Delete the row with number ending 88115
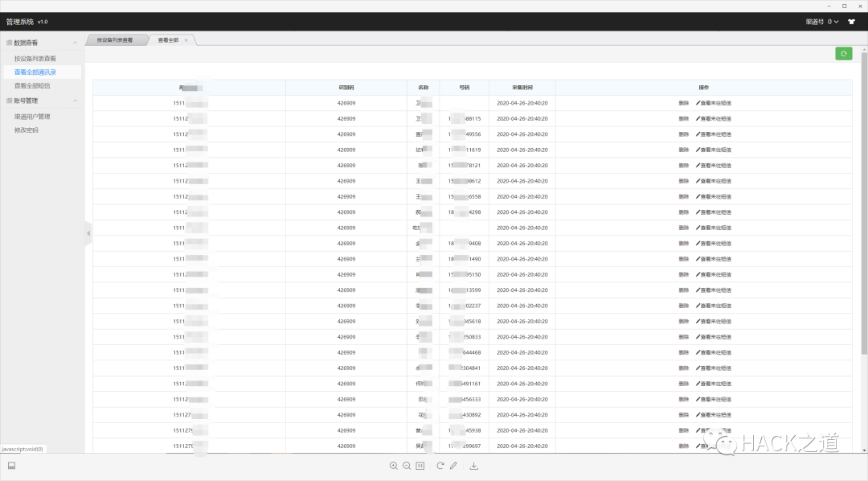The width and height of the screenshot is (868, 481). click(x=684, y=118)
